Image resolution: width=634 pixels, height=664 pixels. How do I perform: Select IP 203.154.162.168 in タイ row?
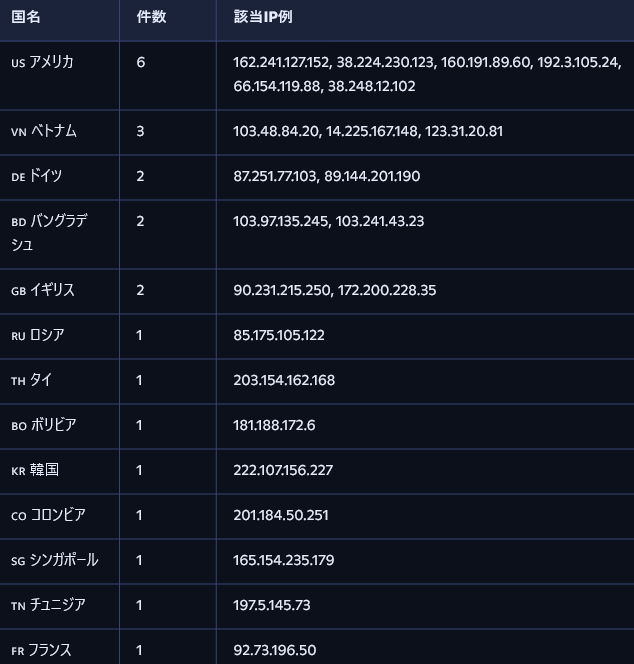(x=284, y=380)
